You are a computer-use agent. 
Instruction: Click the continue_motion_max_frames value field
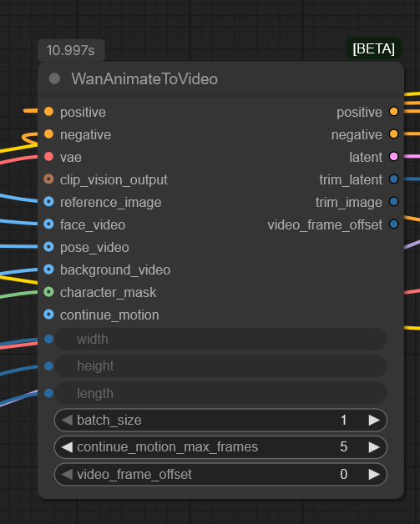click(220, 447)
